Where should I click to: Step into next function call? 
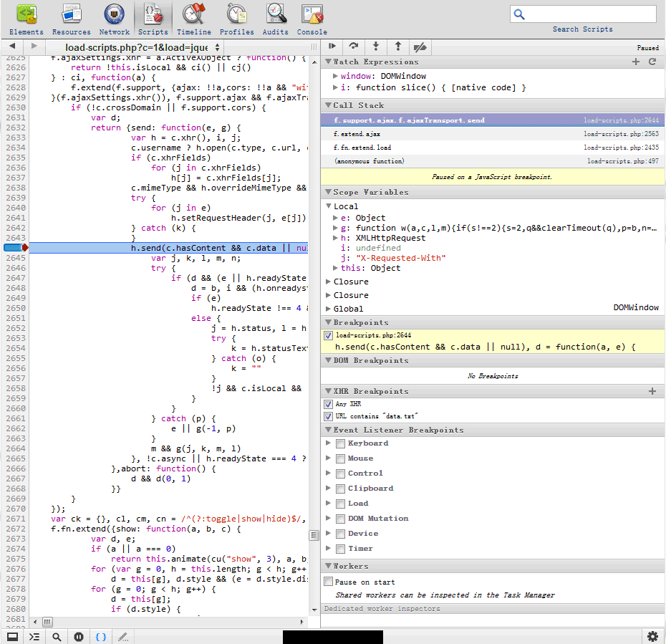pos(376,47)
